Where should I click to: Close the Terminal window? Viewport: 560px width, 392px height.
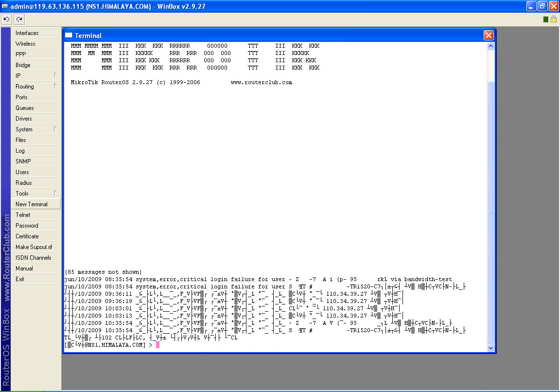(x=489, y=36)
